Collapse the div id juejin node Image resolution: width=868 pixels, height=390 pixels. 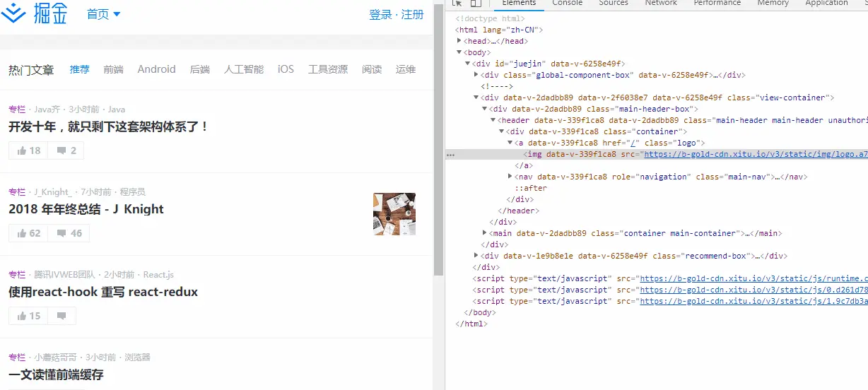click(x=468, y=64)
